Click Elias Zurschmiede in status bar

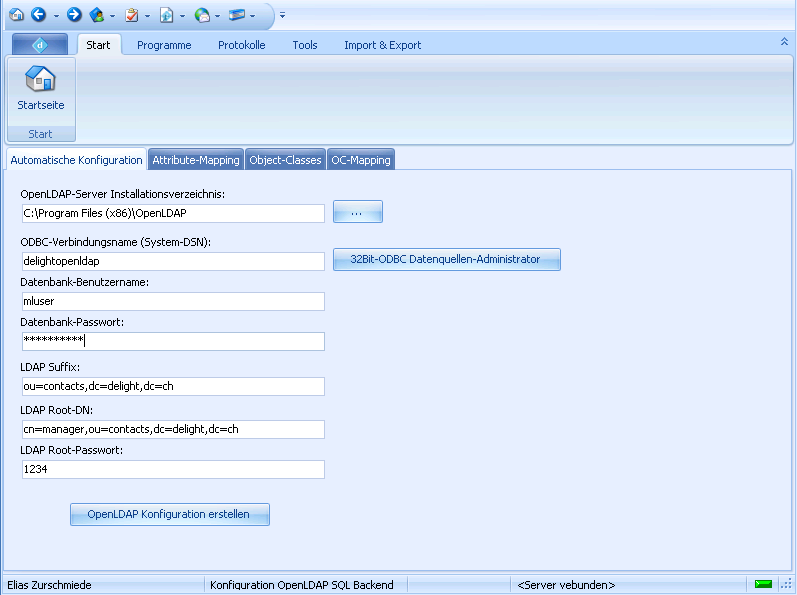(x=49, y=585)
